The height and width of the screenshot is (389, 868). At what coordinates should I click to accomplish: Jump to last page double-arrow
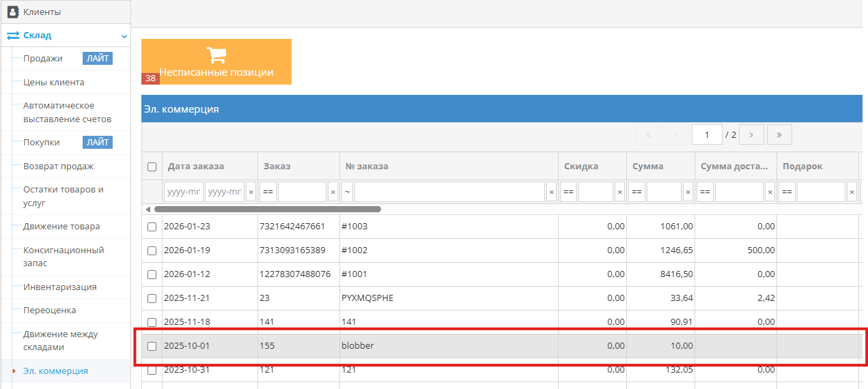click(779, 134)
